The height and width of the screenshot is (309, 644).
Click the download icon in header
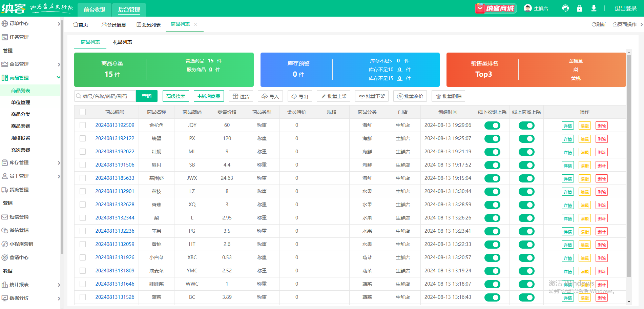tap(594, 8)
